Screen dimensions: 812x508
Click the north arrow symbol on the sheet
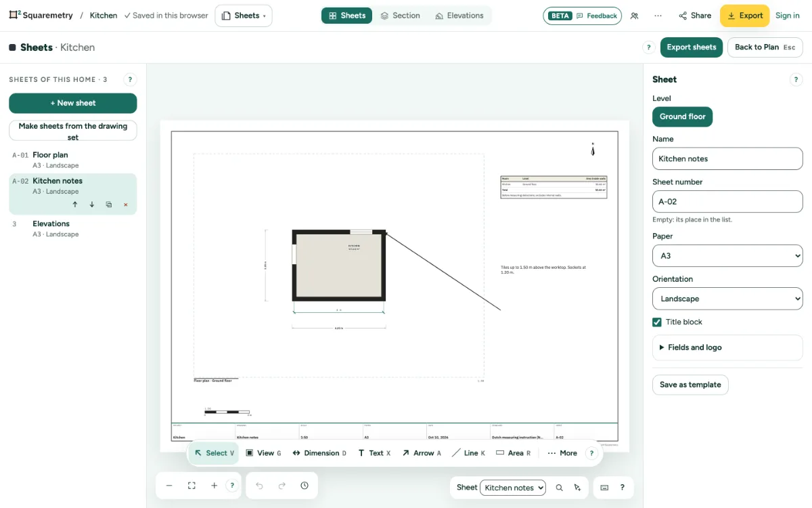(593, 149)
